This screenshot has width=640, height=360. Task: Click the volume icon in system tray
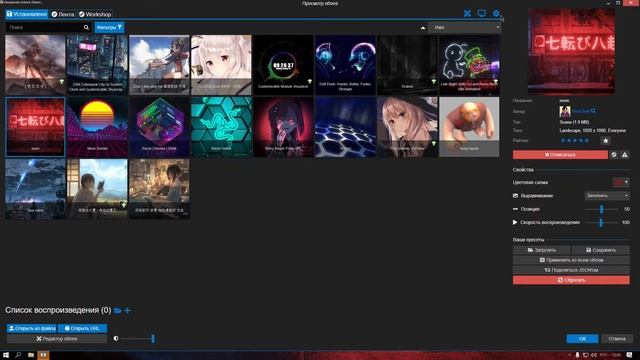pos(593,355)
